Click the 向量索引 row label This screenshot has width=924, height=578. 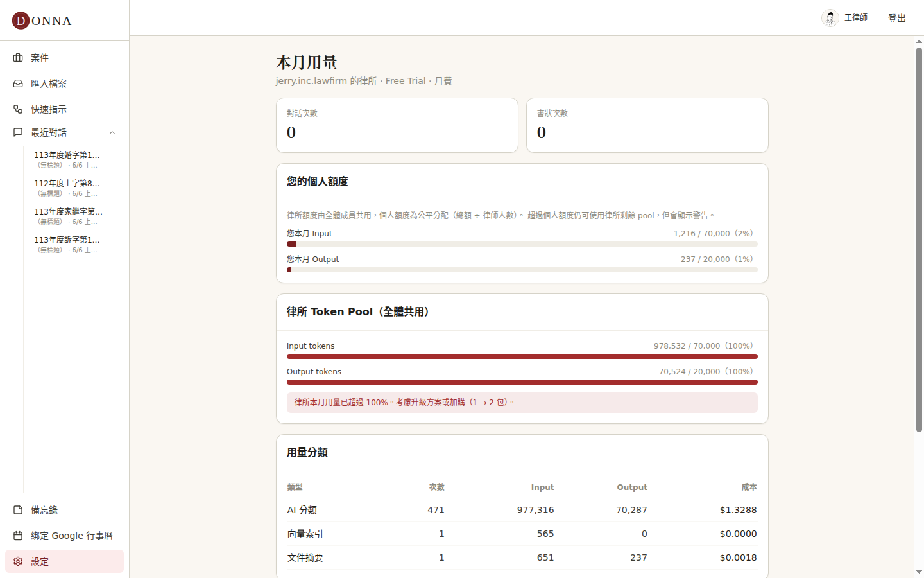click(x=305, y=534)
